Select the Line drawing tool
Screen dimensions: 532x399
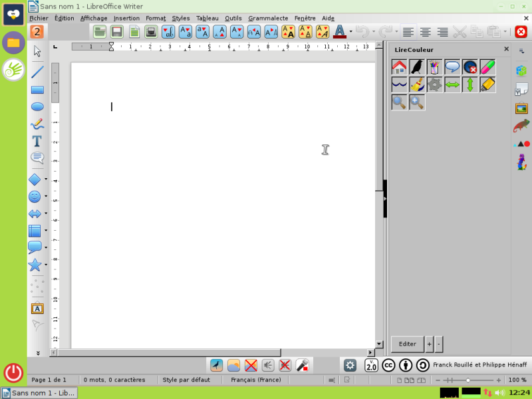tap(37, 72)
